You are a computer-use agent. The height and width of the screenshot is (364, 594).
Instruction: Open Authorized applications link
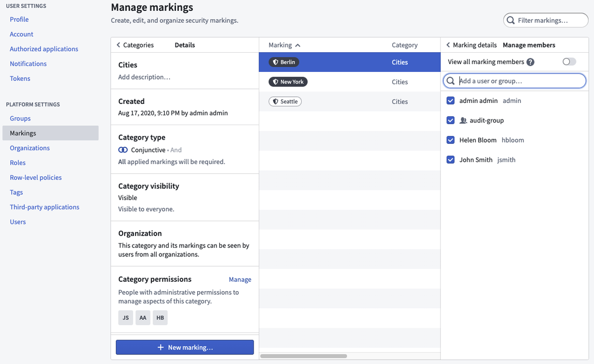pyautogui.click(x=44, y=49)
